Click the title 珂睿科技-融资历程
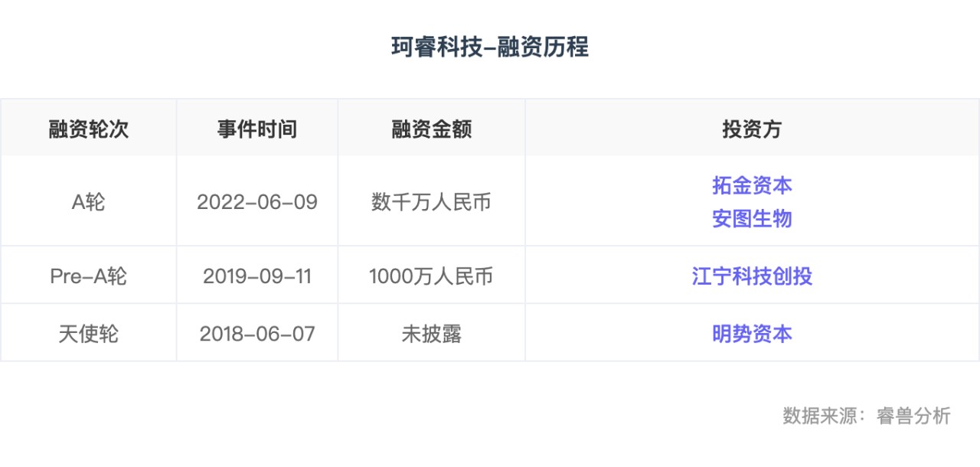 490,47
